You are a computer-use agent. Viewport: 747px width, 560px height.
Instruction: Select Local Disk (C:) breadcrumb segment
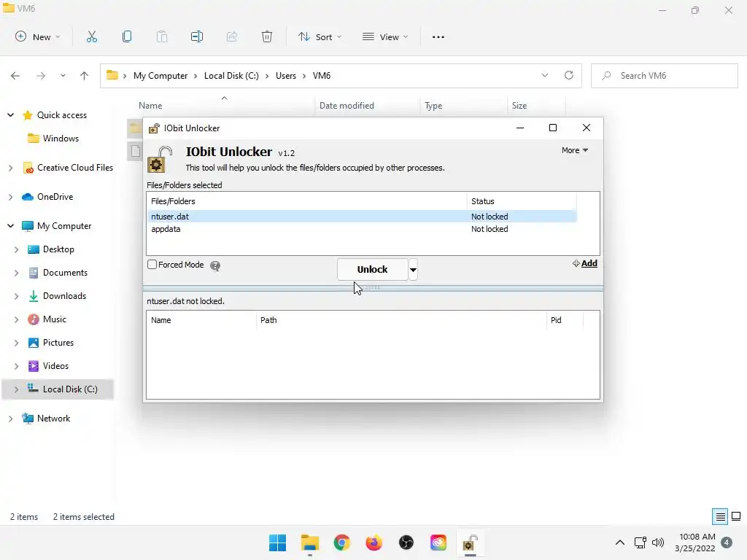(x=231, y=76)
